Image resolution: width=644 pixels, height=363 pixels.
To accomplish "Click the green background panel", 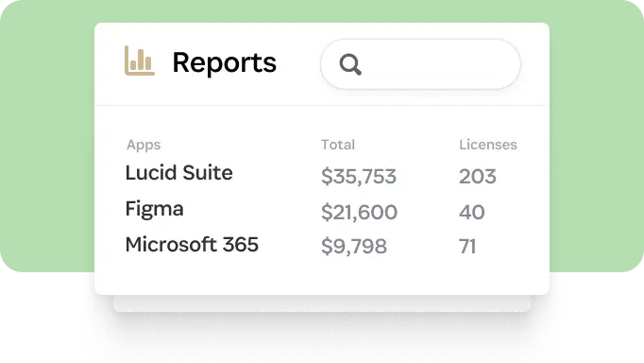I will 47,136.
